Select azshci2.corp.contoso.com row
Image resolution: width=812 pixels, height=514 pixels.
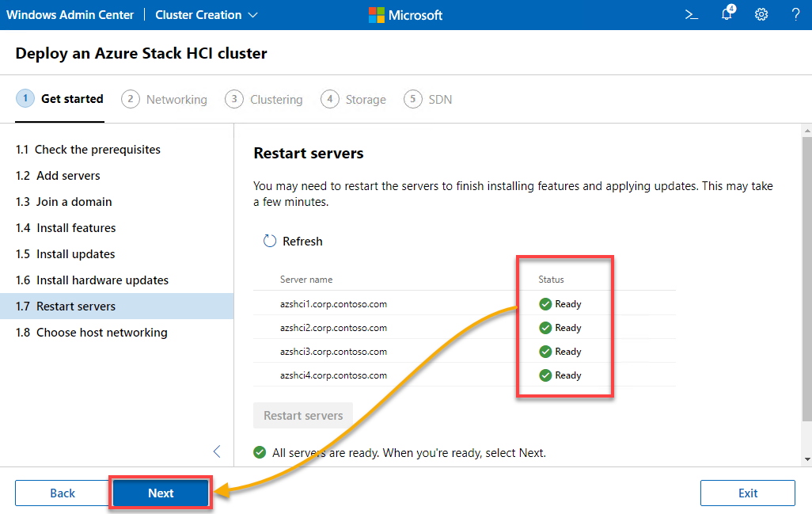465,328
